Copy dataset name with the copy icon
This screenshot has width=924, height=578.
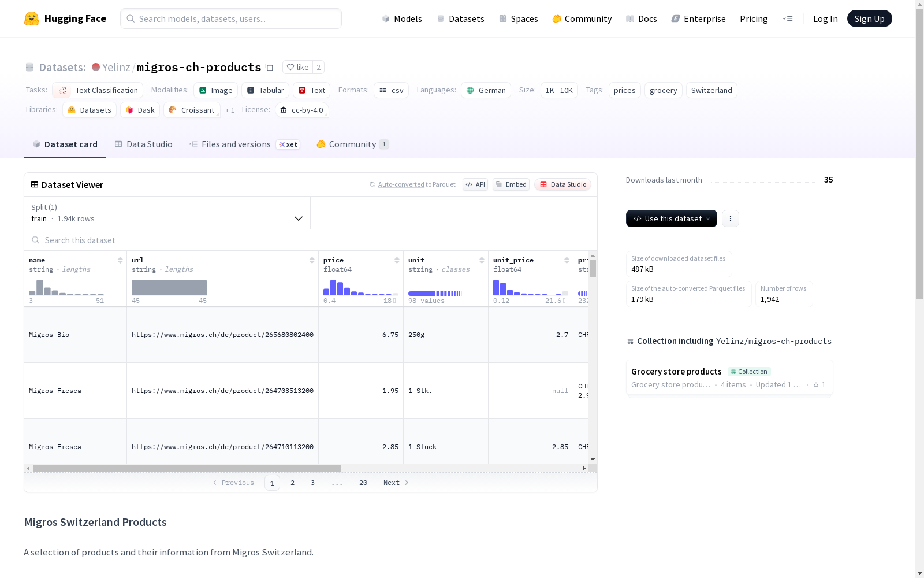coord(269,67)
